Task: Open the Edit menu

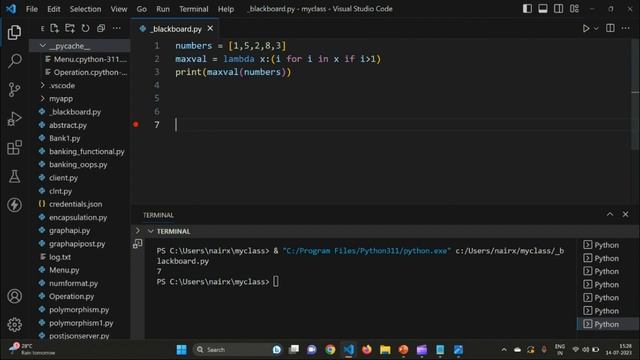Action: (x=53, y=9)
